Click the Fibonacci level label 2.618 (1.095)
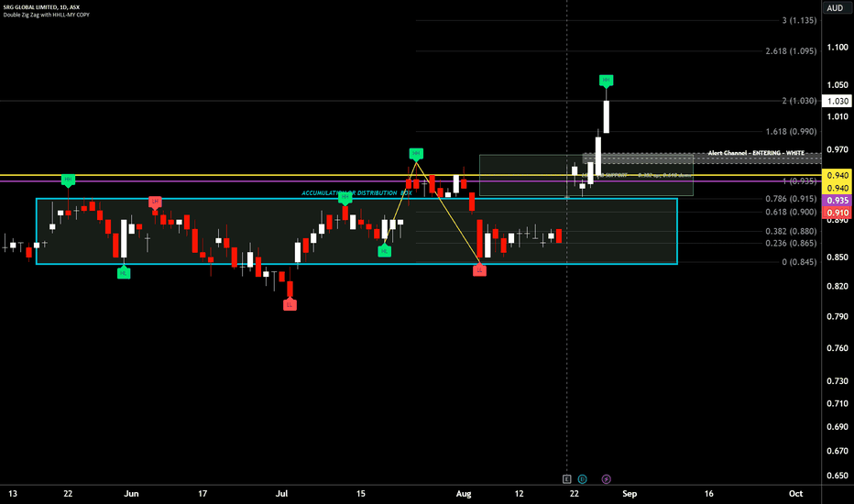854x504 pixels. tap(791, 50)
